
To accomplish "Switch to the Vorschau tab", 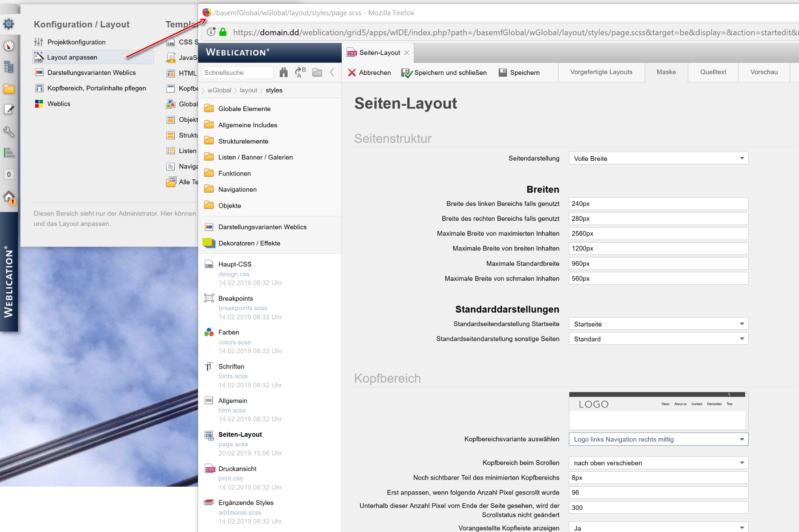I will pos(764,72).
